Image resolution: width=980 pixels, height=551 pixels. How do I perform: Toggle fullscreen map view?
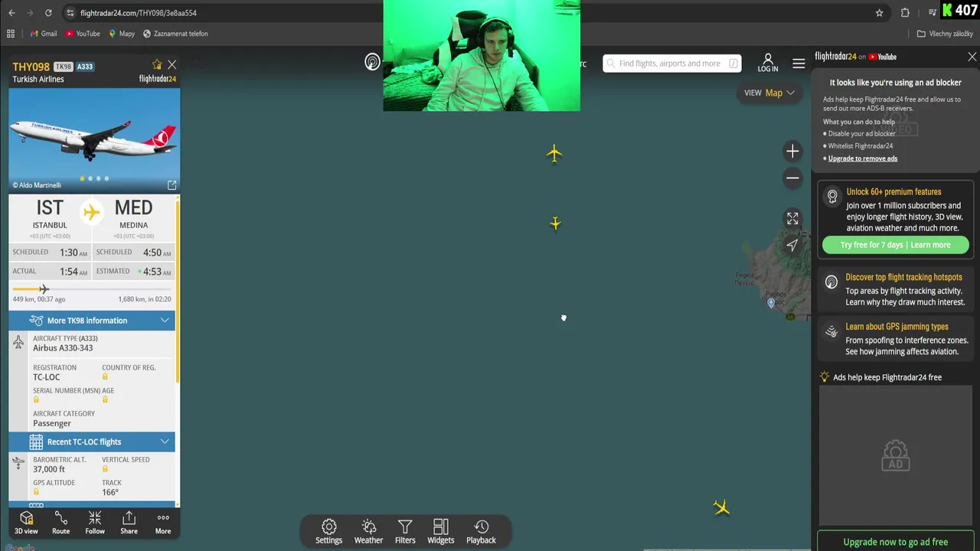tap(792, 219)
